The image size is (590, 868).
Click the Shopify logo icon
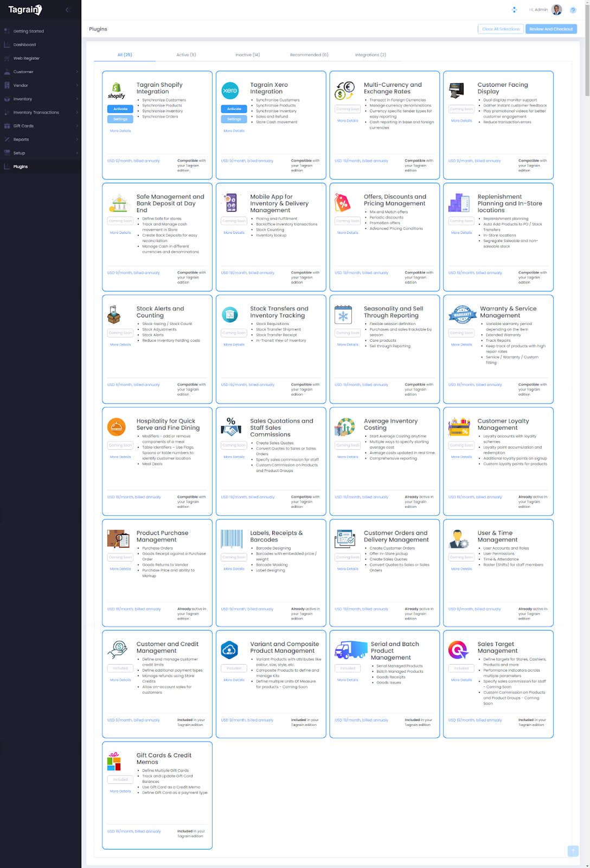pyautogui.click(x=117, y=91)
